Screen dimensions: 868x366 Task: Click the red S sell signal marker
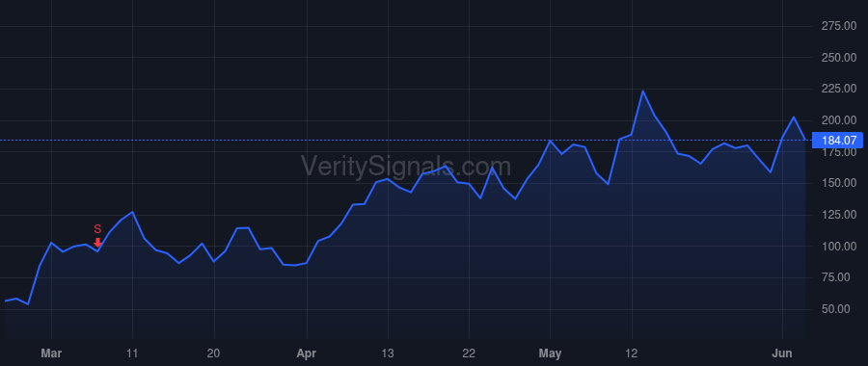pos(97,235)
